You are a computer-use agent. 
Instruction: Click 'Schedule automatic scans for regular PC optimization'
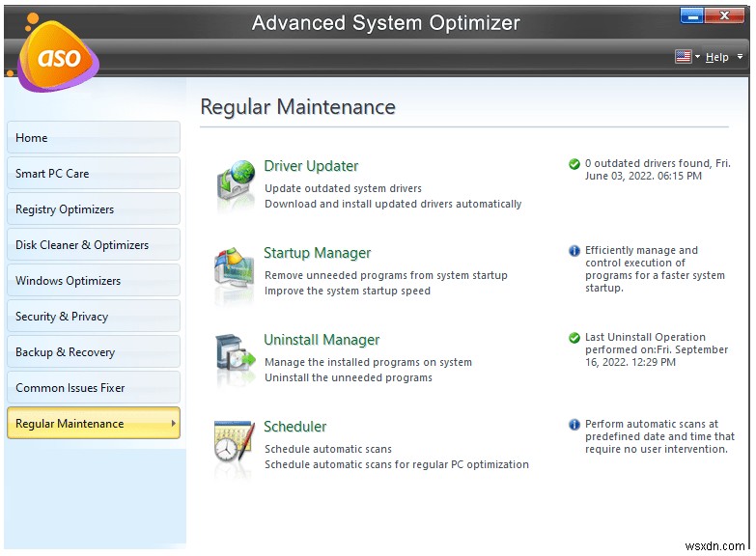pyautogui.click(x=396, y=464)
